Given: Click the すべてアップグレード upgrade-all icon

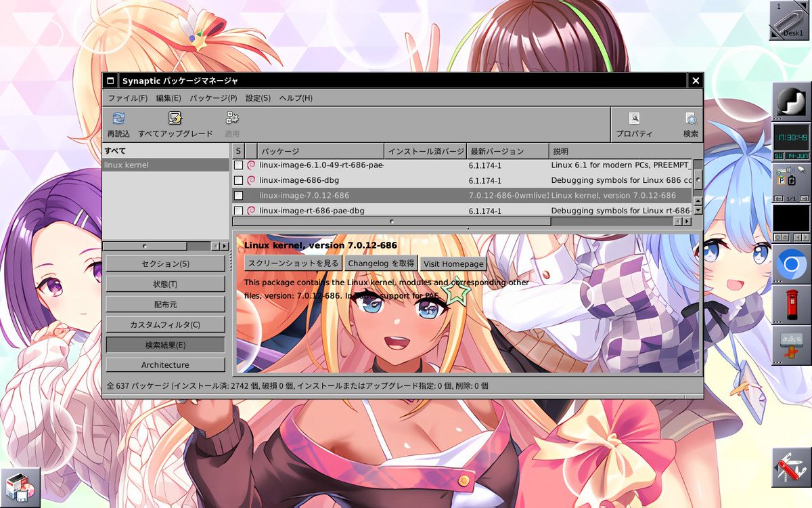Looking at the screenshot, I should [175, 119].
